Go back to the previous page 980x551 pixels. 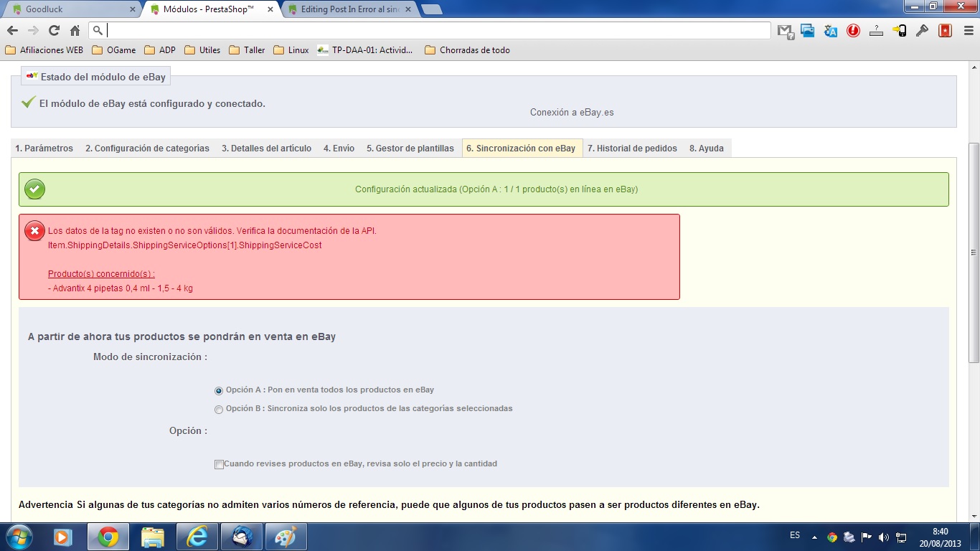tap(12, 30)
